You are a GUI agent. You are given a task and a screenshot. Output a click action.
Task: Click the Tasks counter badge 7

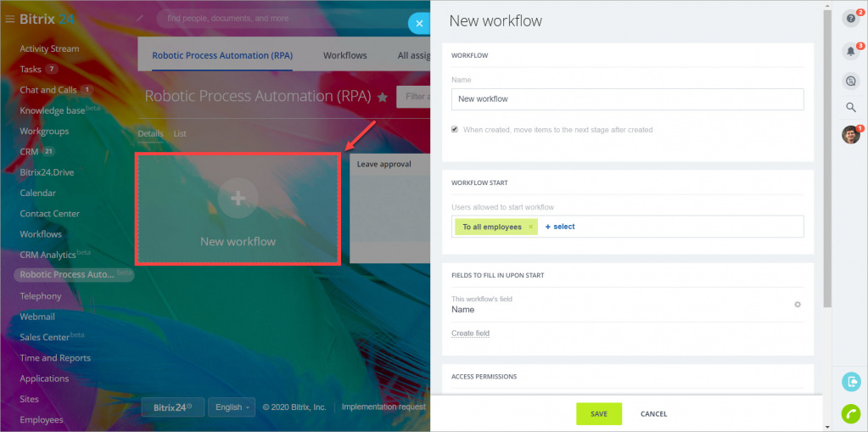click(x=52, y=70)
